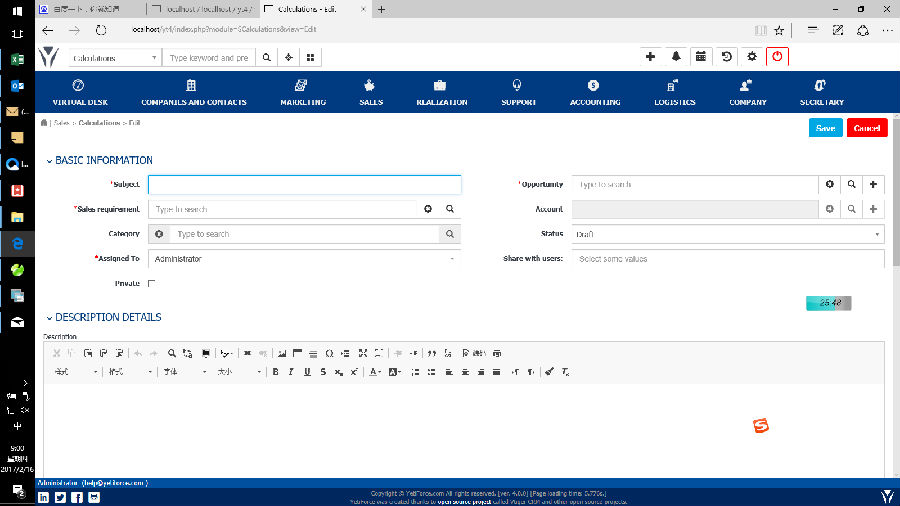Add a new Opportunity with the plus icon
The image size is (900, 506).
pyautogui.click(x=873, y=184)
